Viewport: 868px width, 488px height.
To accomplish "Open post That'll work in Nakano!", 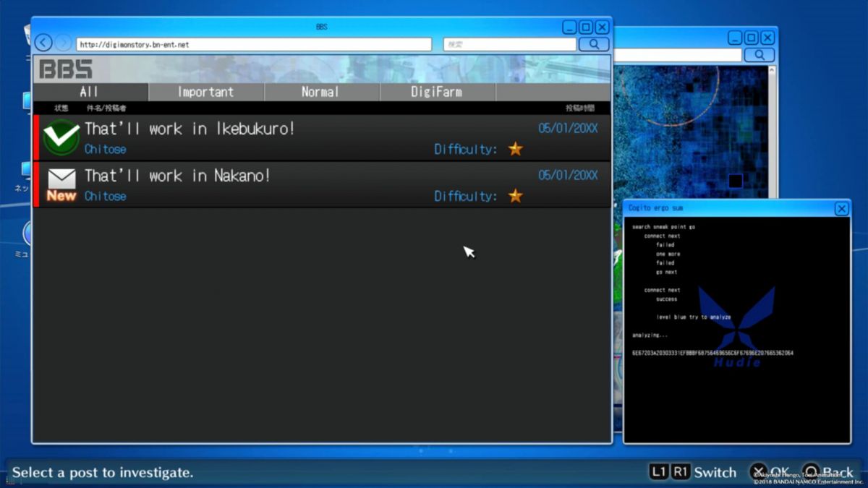I will click(322, 184).
